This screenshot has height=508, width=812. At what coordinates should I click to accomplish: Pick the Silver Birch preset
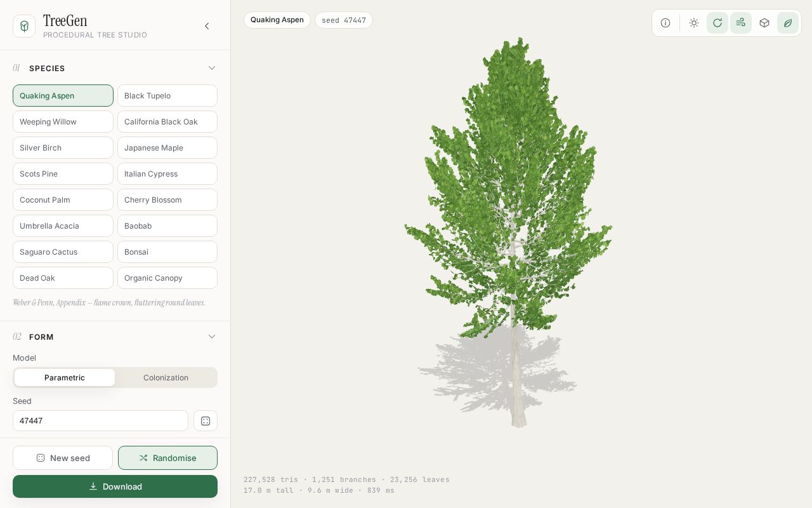[x=63, y=148]
